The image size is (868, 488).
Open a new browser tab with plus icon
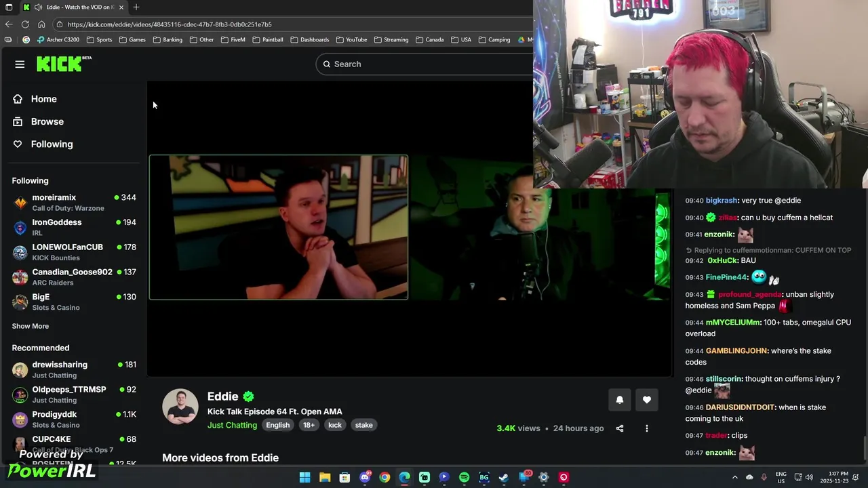tap(136, 7)
